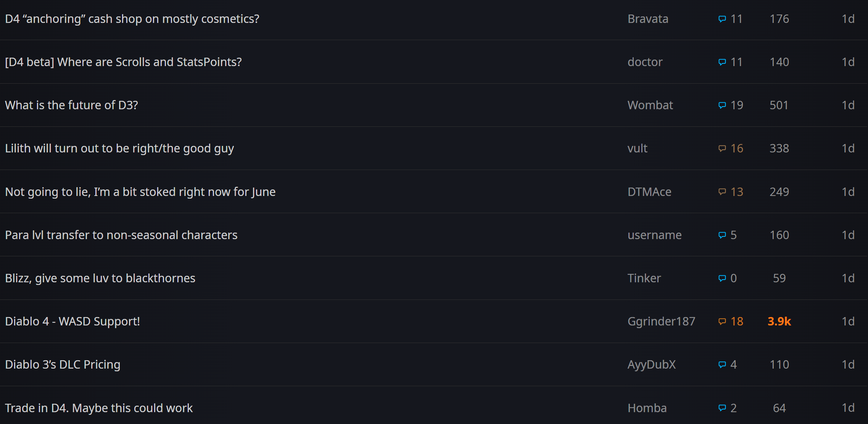The image size is (868, 424).
Task: Click the 3.9k views count
Action: (779, 321)
